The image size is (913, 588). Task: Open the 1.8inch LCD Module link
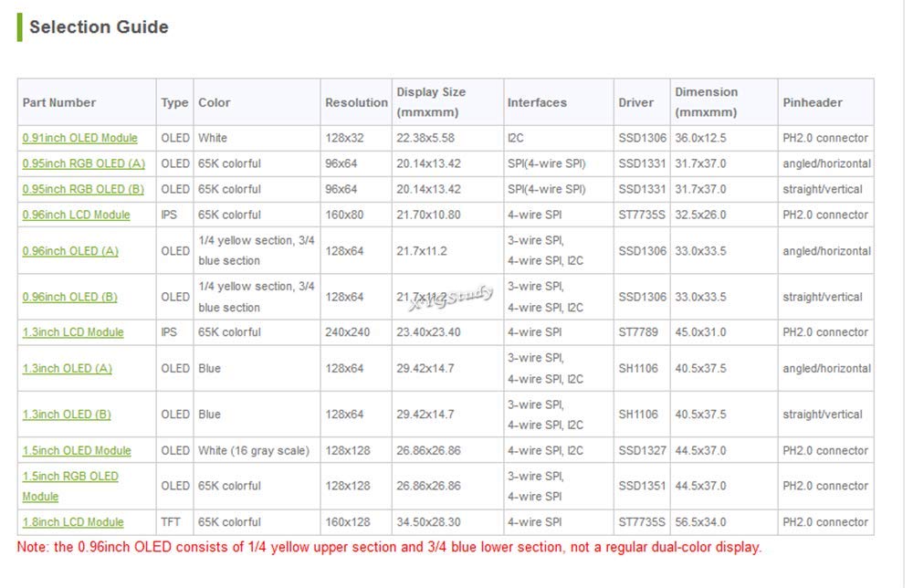pos(73,522)
